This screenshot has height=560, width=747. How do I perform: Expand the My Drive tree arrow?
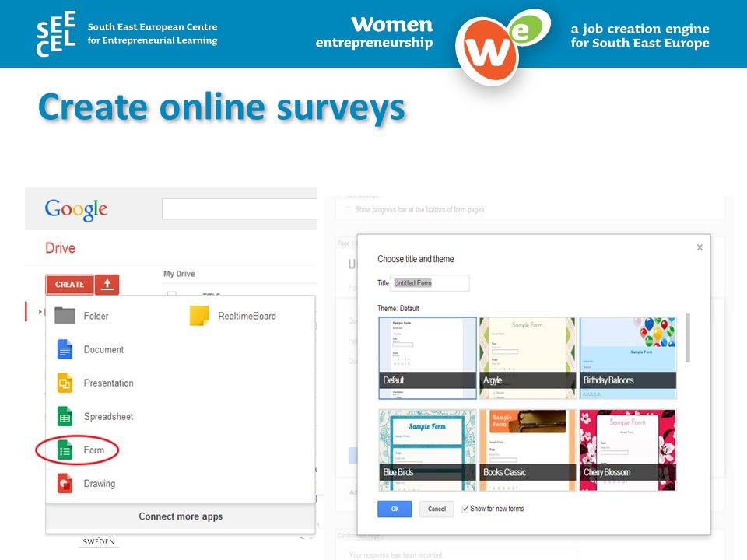[x=40, y=311]
